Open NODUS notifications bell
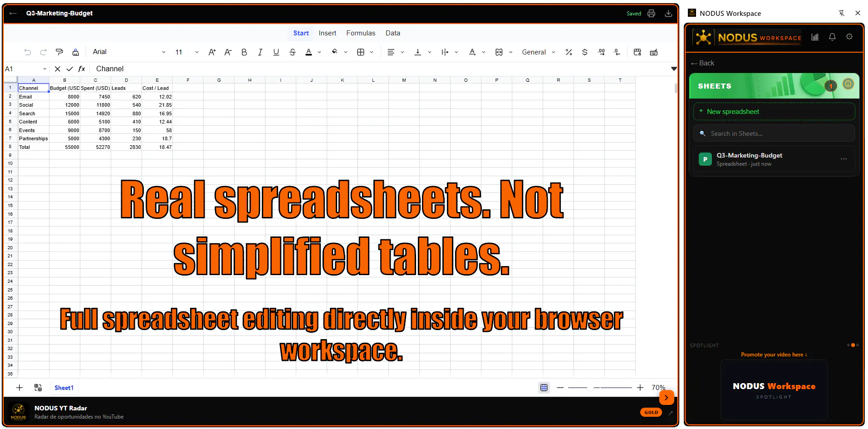 (x=832, y=37)
